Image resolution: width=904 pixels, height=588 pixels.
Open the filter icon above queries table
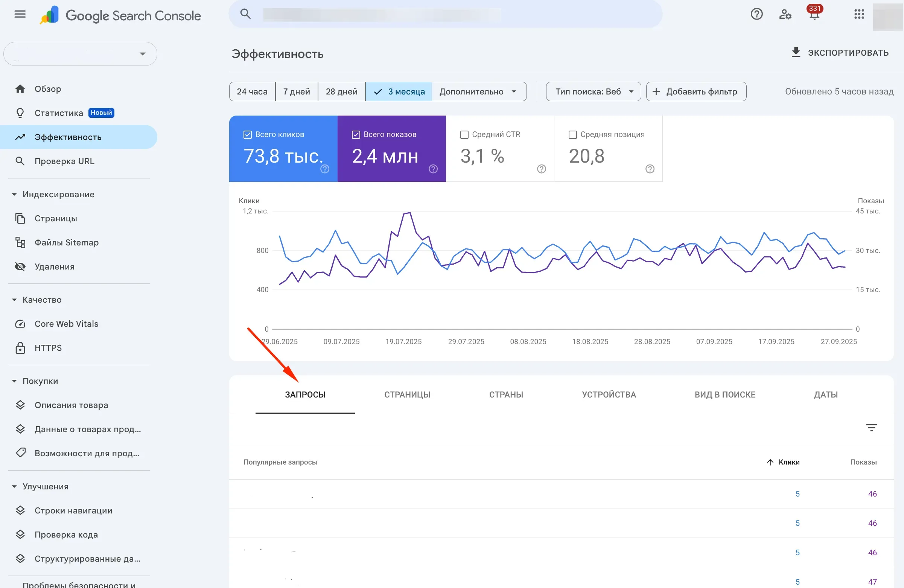pyautogui.click(x=871, y=427)
